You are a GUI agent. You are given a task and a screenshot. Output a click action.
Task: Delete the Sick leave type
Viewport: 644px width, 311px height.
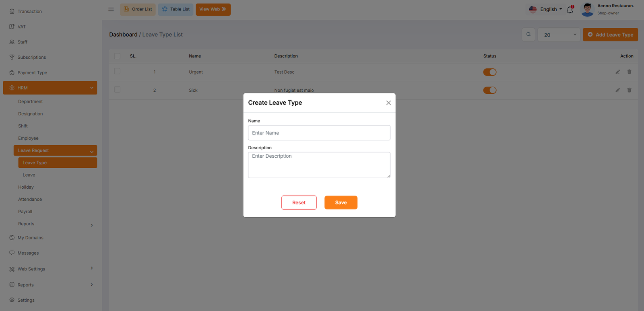[x=629, y=90]
